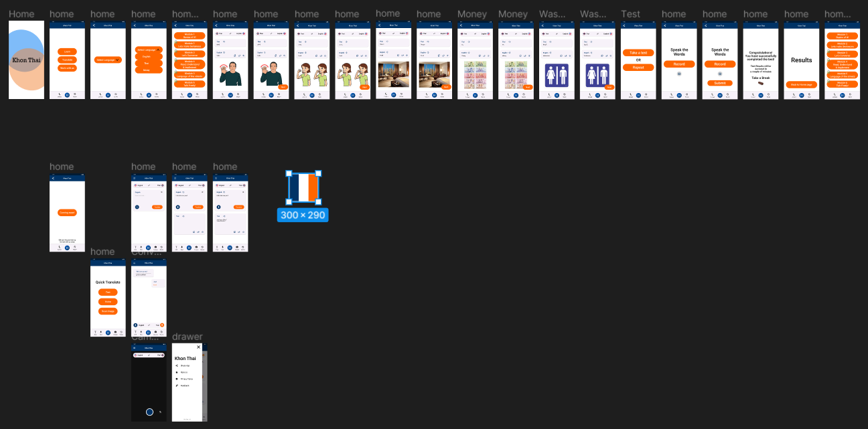Image resolution: width=868 pixels, height=429 pixels.
Task: Click the home nav icon in the Congratulations frame
Action: click(x=761, y=94)
